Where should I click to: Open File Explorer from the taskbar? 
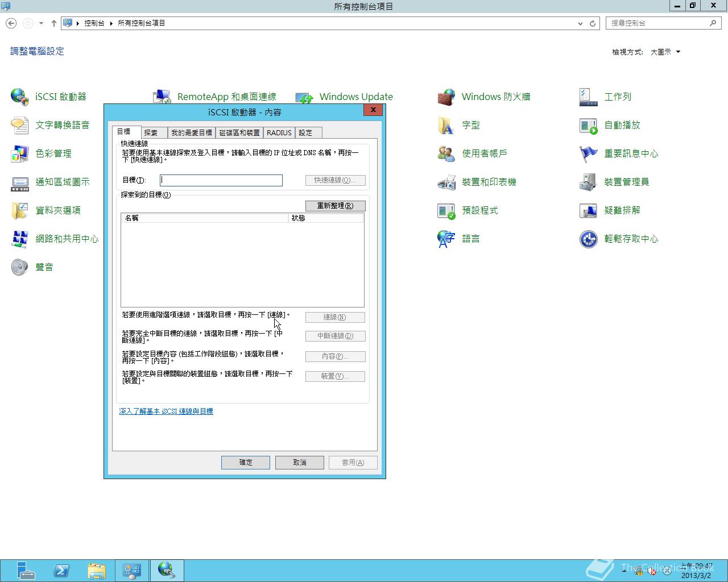point(97,570)
